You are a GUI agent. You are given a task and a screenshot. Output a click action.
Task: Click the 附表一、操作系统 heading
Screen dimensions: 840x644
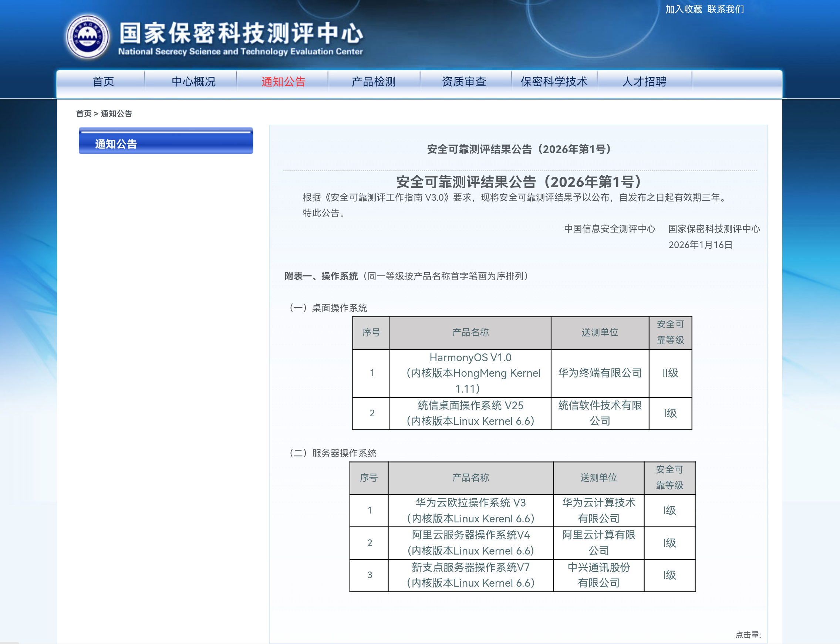click(x=321, y=276)
